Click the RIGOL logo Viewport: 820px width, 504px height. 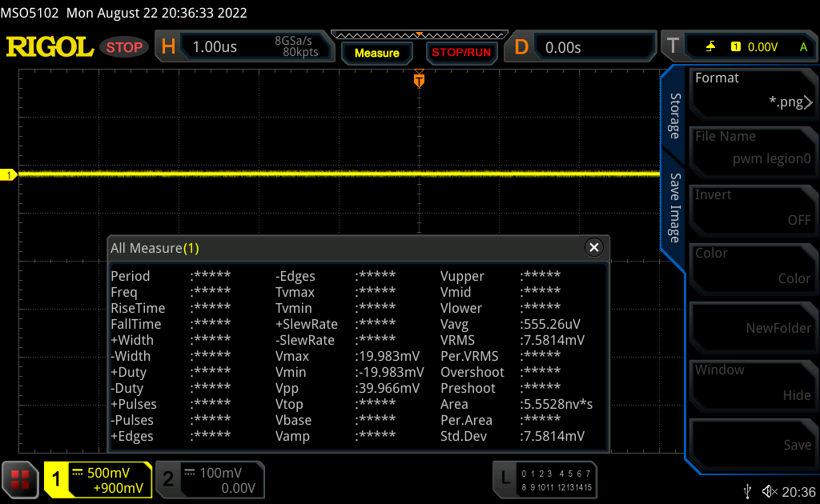[50, 47]
